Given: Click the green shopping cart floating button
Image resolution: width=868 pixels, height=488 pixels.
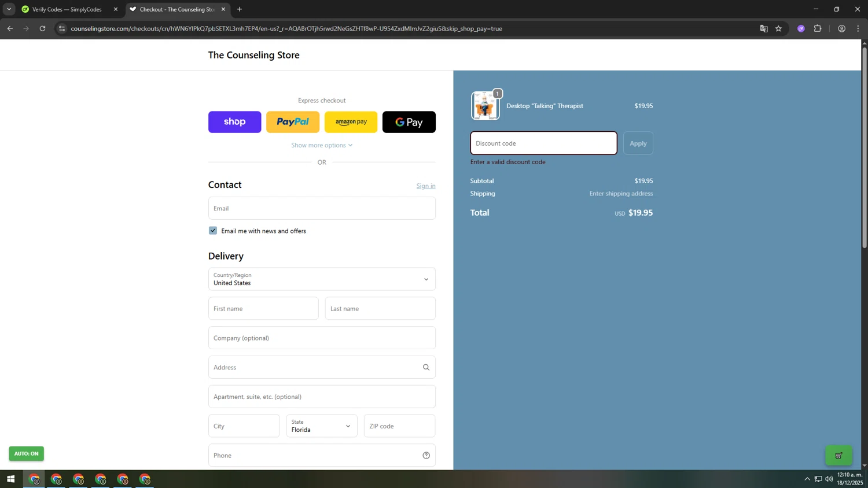Looking at the screenshot, I should tap(839, 456).
